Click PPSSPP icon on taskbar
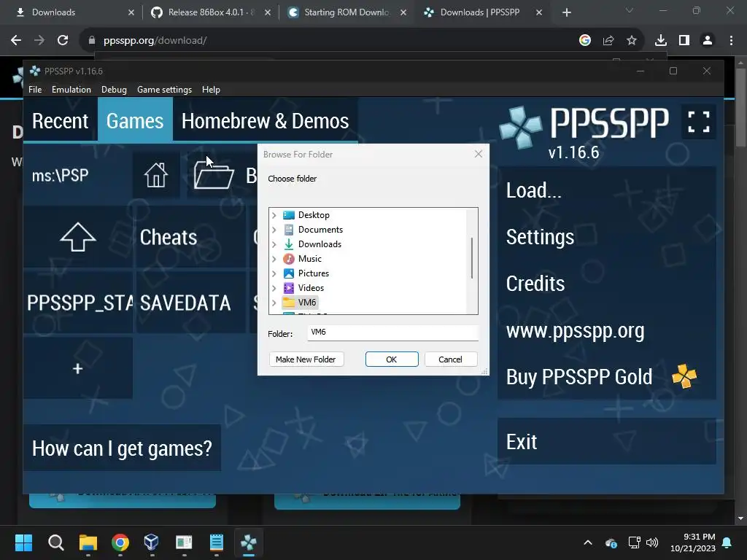The height and width of the screenshot is (560, 747). (249, 542)
